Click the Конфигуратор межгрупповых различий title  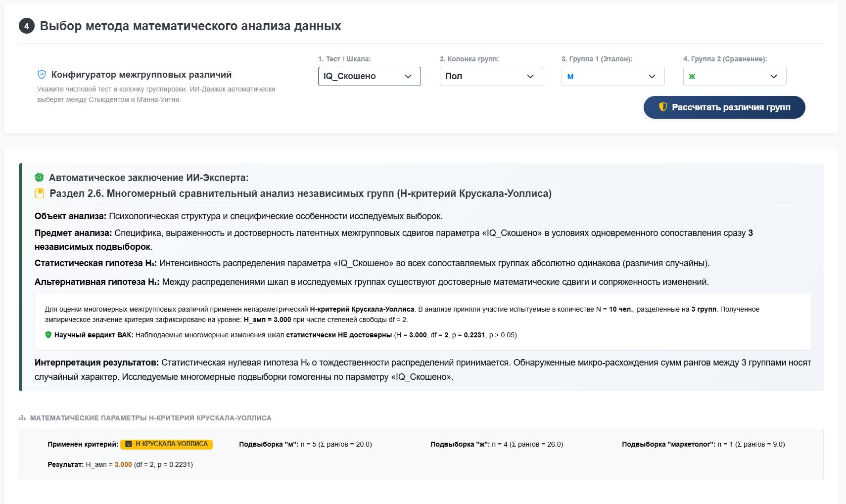(141, 75)
